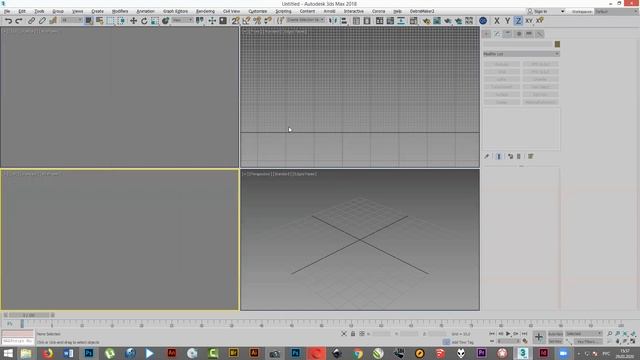Click the Mirror tool icon
Viewport: 640px width, 360px height.
[x=333, y=20]
